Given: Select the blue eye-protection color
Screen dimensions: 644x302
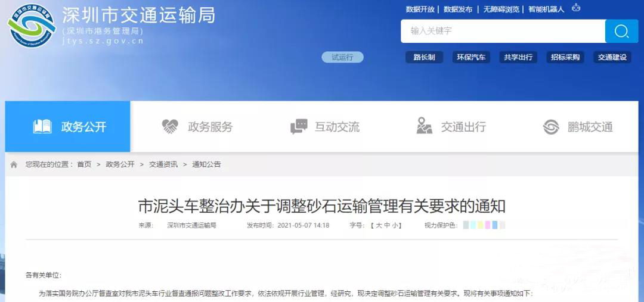Looking at the screenshot, I should 495,225.
